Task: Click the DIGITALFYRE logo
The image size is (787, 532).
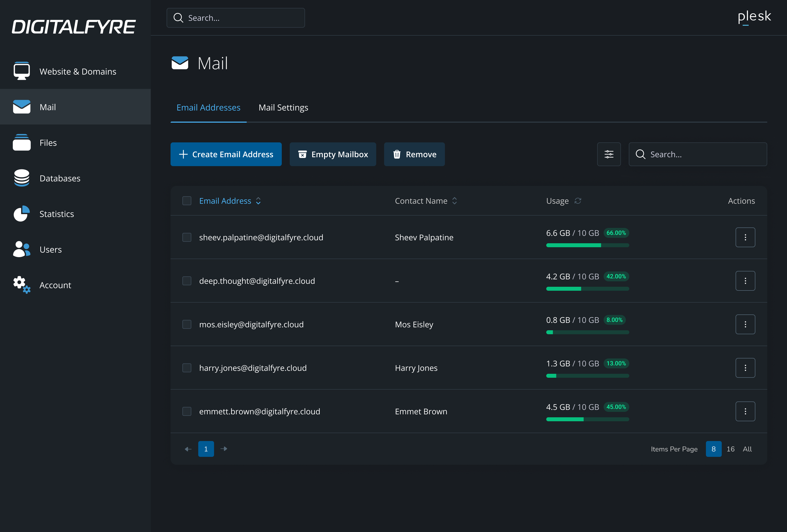Action: click(74, 27)
